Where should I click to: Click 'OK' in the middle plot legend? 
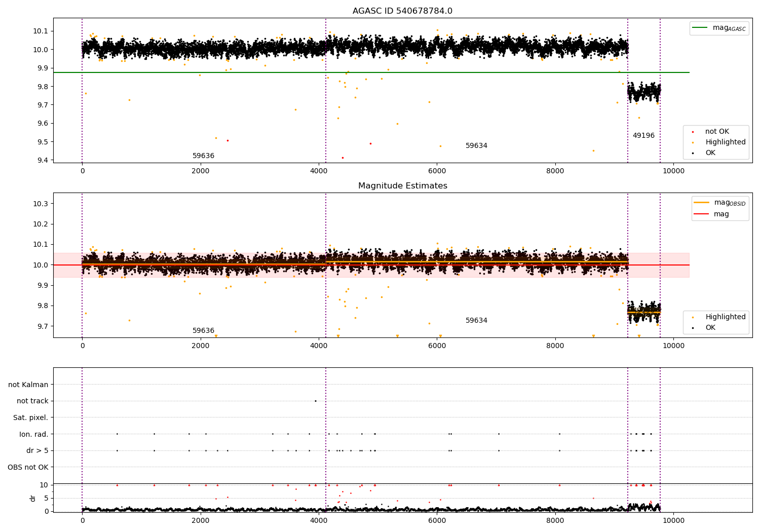pos(710,328)
